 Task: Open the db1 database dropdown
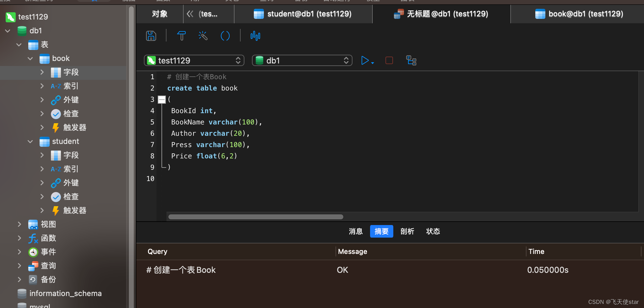302,60
